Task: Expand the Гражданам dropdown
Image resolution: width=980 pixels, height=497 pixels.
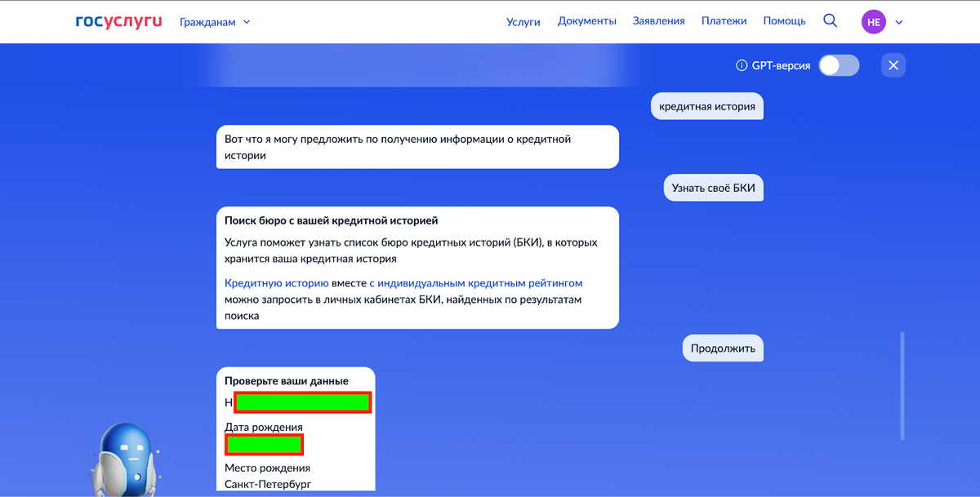Action: tap(215, 22)
